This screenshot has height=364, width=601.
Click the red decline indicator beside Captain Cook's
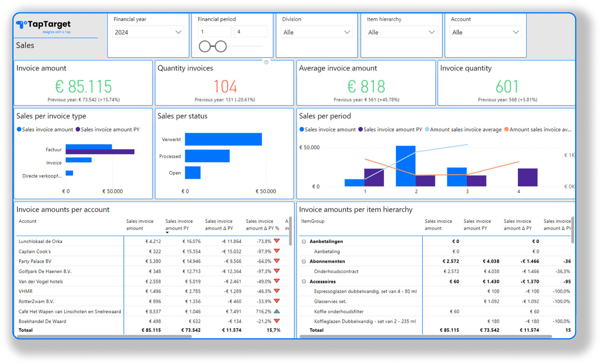(x=277, y=251)
